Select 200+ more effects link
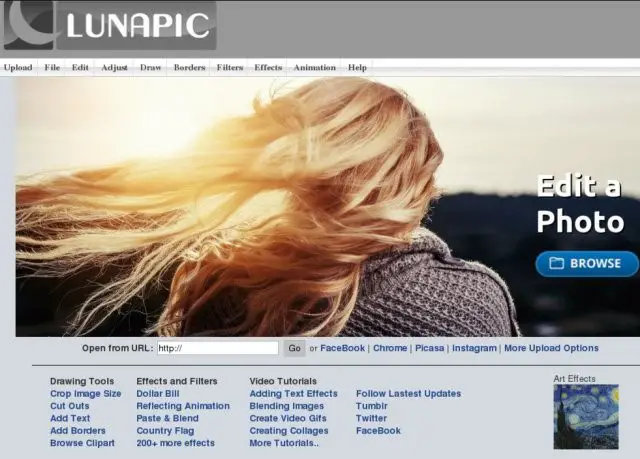Image resolution: width=640 pixels, height=459 pixels. click(x=176, y=443)
